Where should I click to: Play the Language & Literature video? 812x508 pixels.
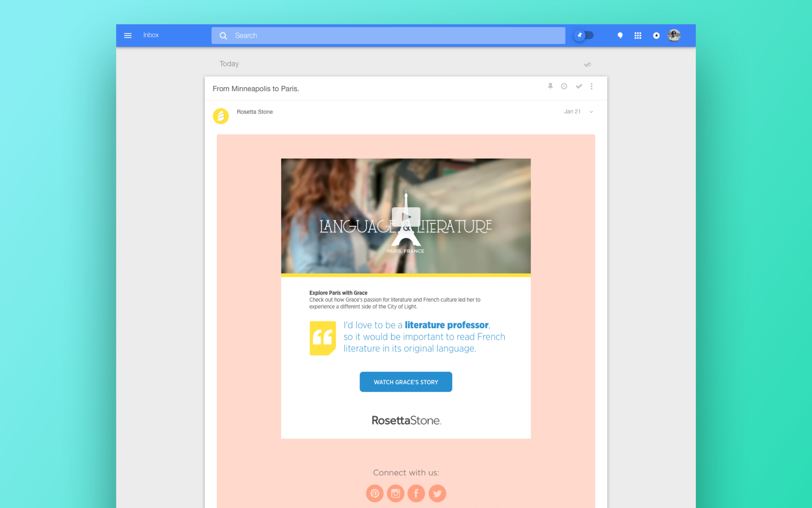(x=406, y=217)
